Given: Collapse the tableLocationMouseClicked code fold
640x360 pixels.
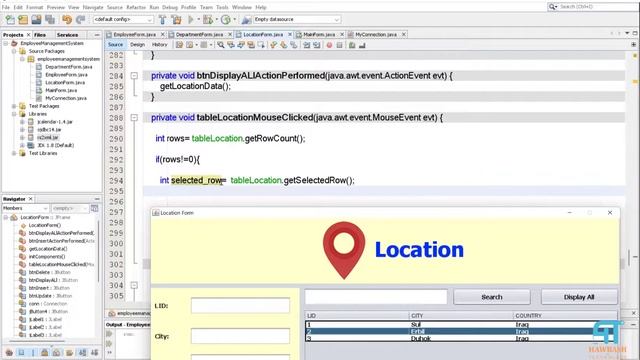Looking at the screenshot, I should pyautogui.click(x=134, y=118).
